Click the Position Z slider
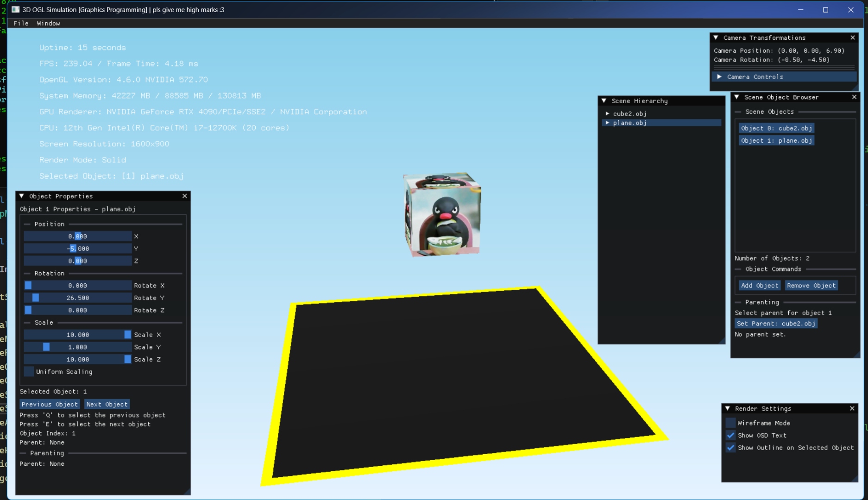This screenshot has height=500, width=868. coord(78,261)
